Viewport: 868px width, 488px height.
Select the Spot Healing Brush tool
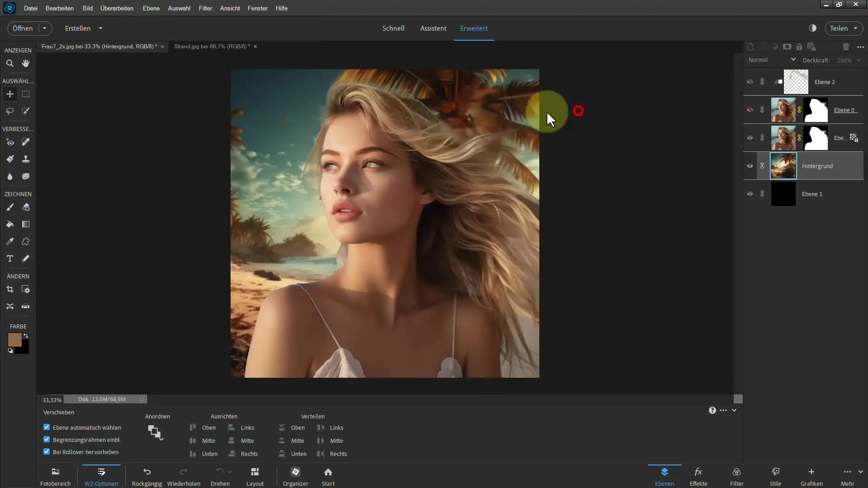[26, 142]
